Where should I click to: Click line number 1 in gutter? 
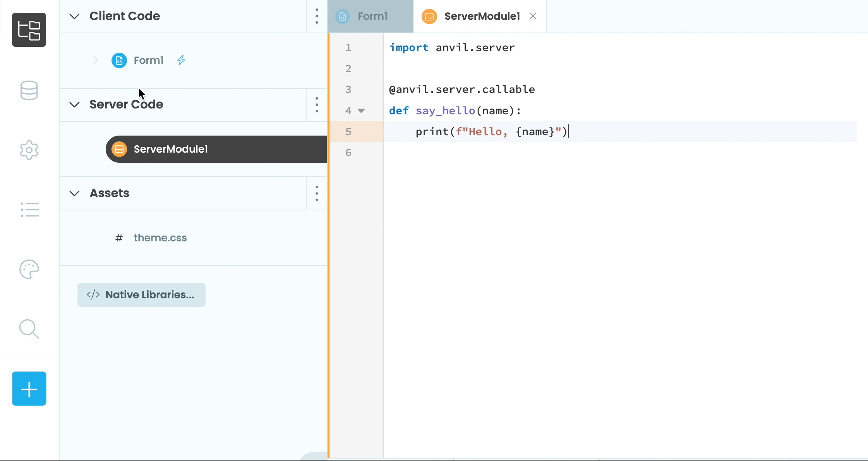pyautogui.click(x=348, y=48)
